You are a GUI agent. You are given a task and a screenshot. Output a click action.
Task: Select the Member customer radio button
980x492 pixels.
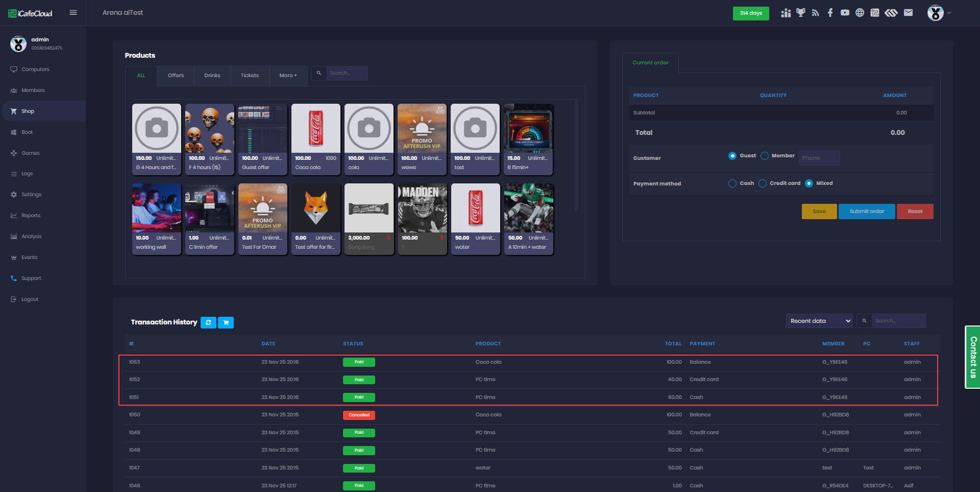[765, 156]
